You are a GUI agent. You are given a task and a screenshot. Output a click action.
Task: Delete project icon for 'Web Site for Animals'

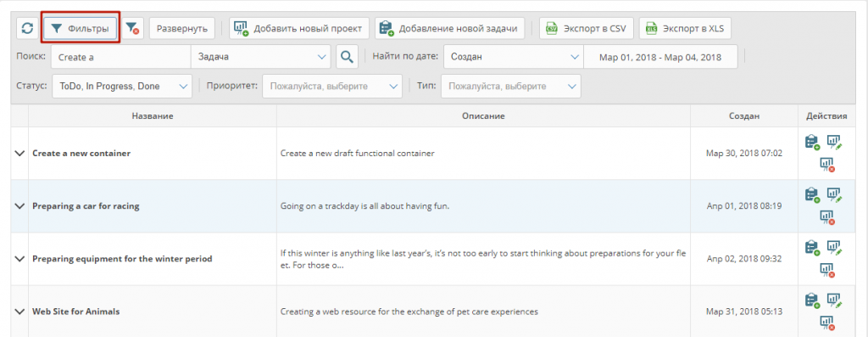(x=827, y=323)
